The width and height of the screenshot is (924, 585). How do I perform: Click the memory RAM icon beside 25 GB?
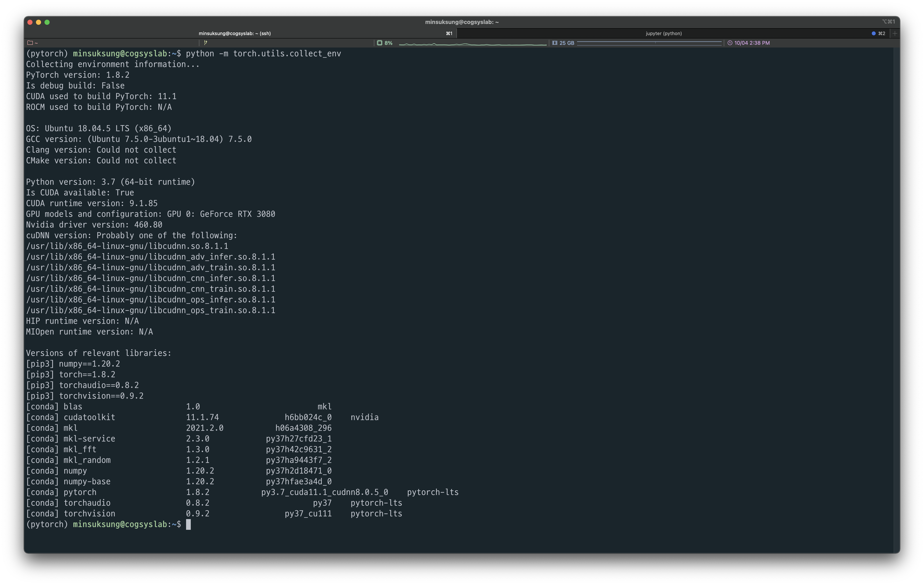[554, 43]
